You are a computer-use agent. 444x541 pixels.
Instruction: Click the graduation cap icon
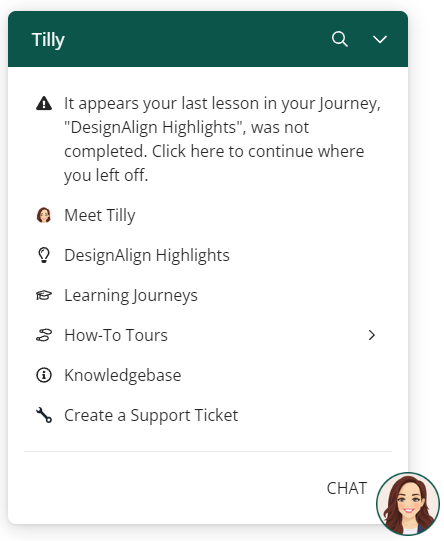(44, 295)
